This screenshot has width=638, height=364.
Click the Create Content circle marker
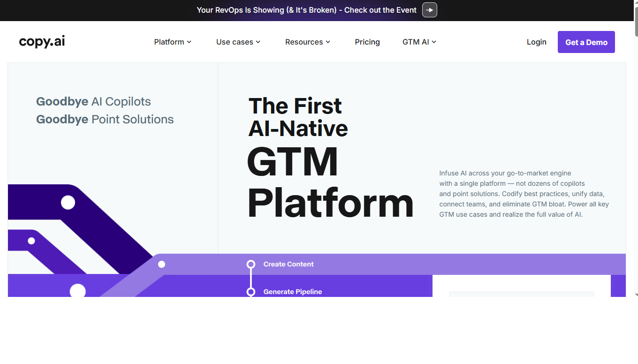pyautogui.click(x=251, y=264)
